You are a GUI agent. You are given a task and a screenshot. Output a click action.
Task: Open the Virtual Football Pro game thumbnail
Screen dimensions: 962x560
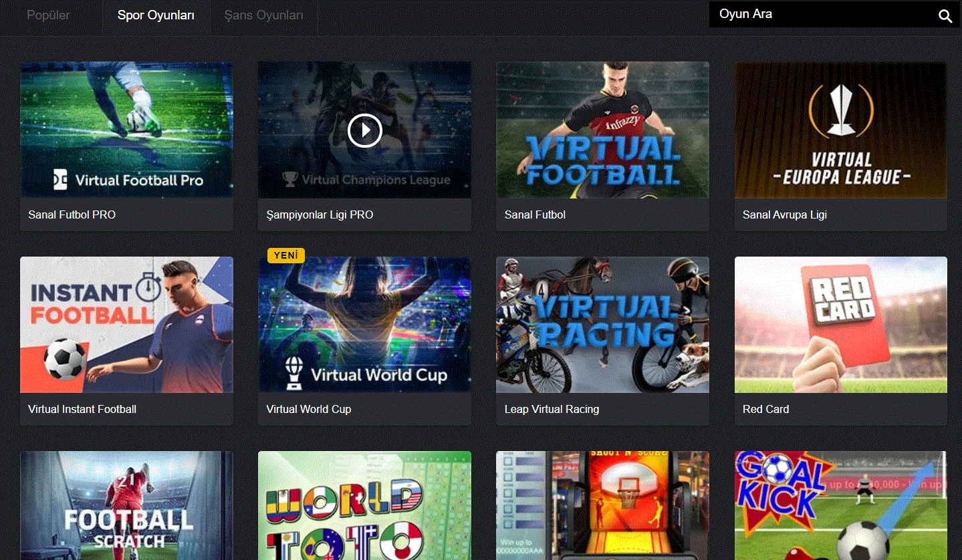pos(126,130)
